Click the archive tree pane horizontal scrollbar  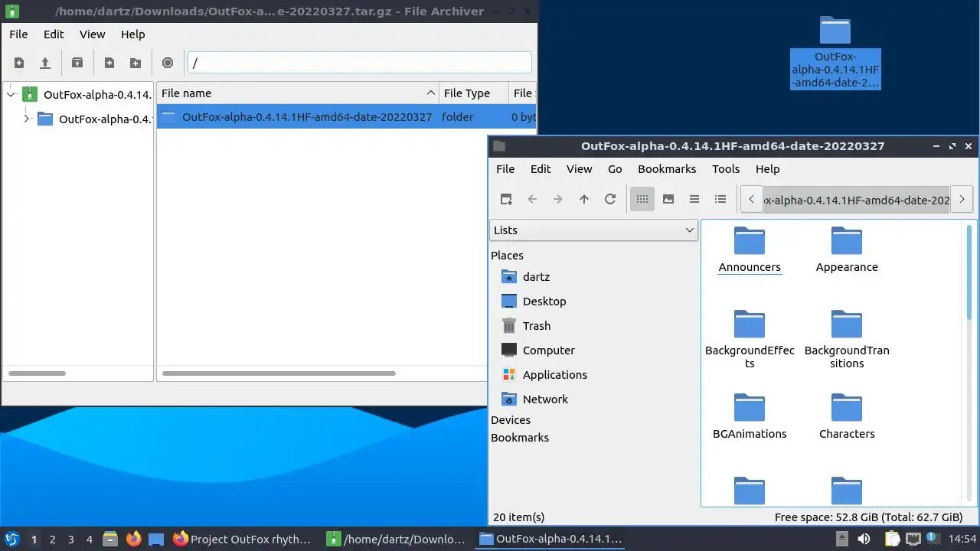[37, 373]
